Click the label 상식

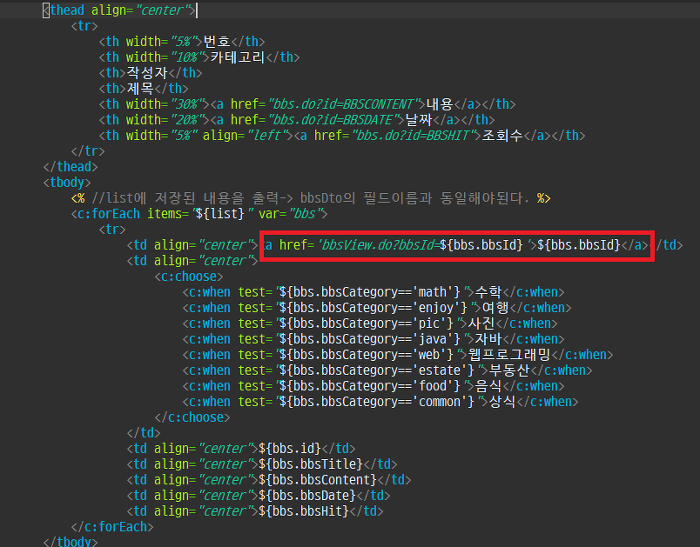502,401
